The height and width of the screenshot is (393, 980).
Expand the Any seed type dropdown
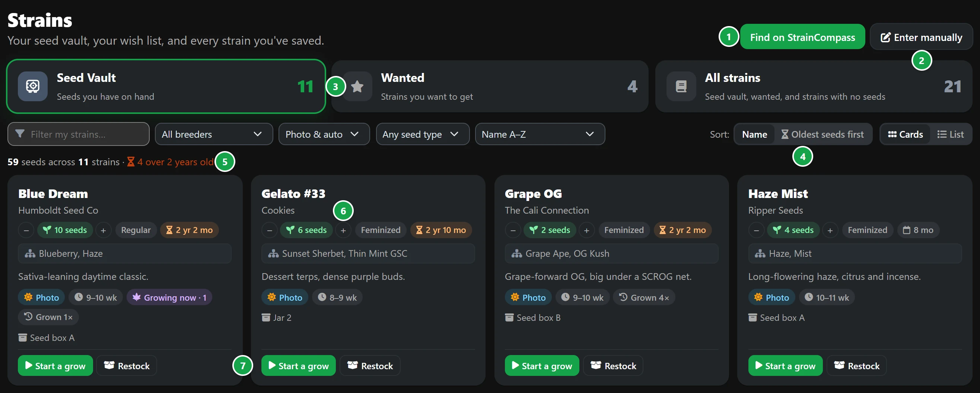[422, 134]
